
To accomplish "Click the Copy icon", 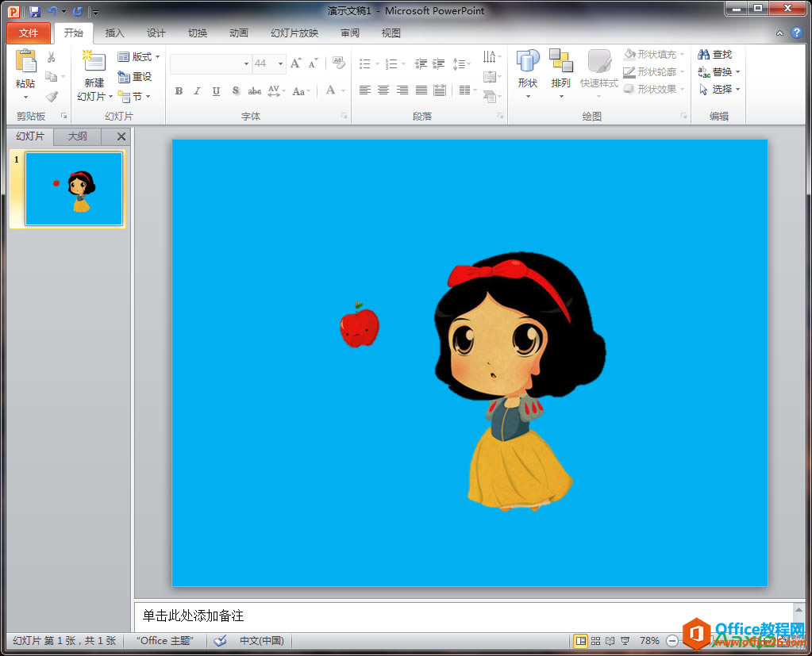I will tap(51, 77).
